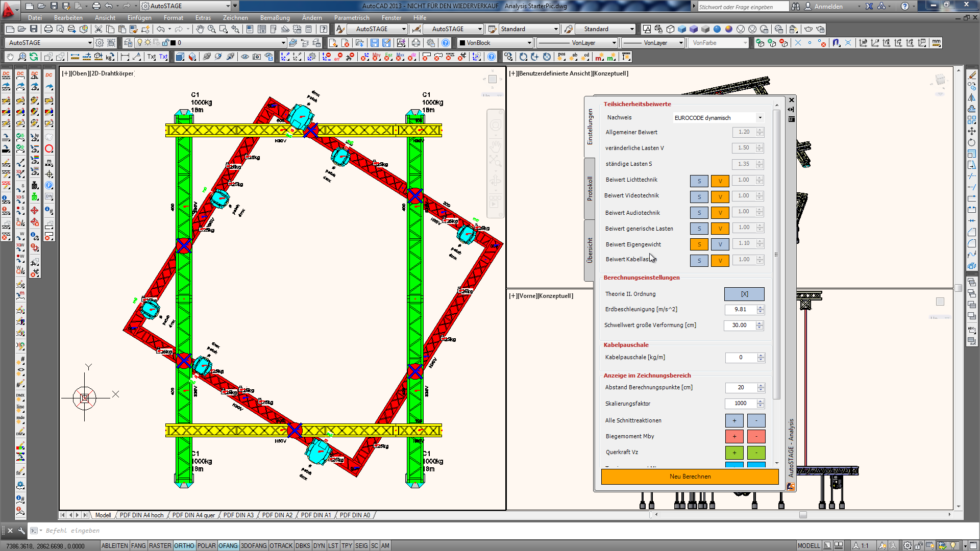
Task: Open the Layer properties manager icon
Action: [x=128, y=43]
